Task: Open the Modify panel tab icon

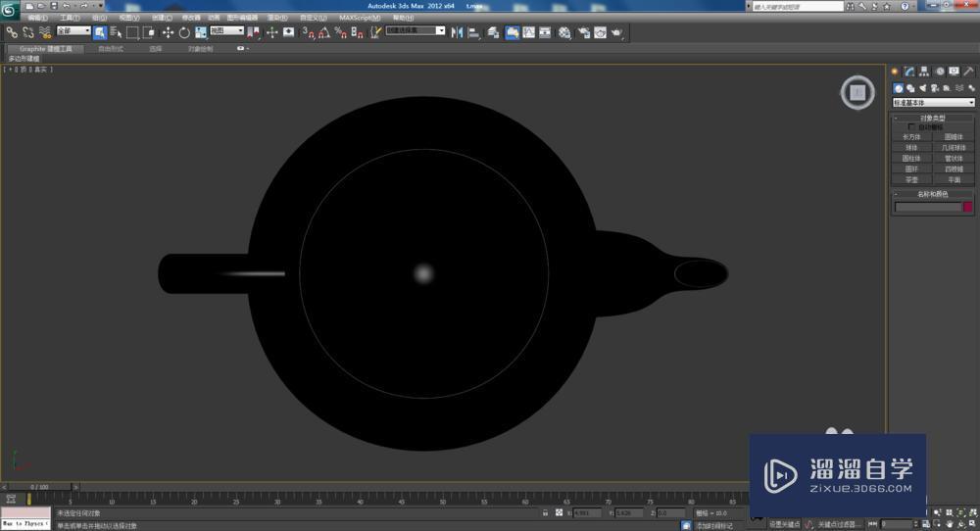Action: 909,72
